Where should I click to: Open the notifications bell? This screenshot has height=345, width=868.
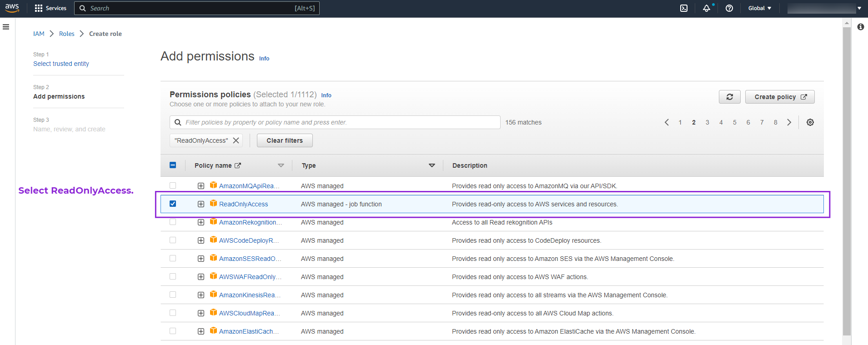point(707,8)
